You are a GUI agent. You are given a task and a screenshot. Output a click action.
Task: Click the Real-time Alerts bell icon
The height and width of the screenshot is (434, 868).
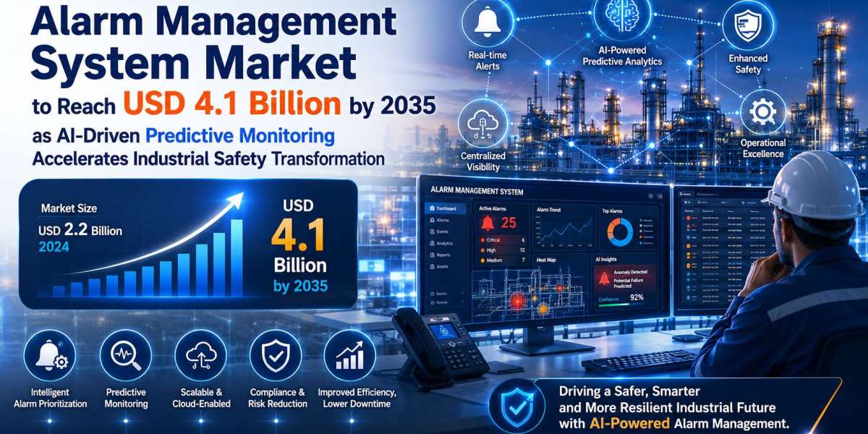coord(488,23)
